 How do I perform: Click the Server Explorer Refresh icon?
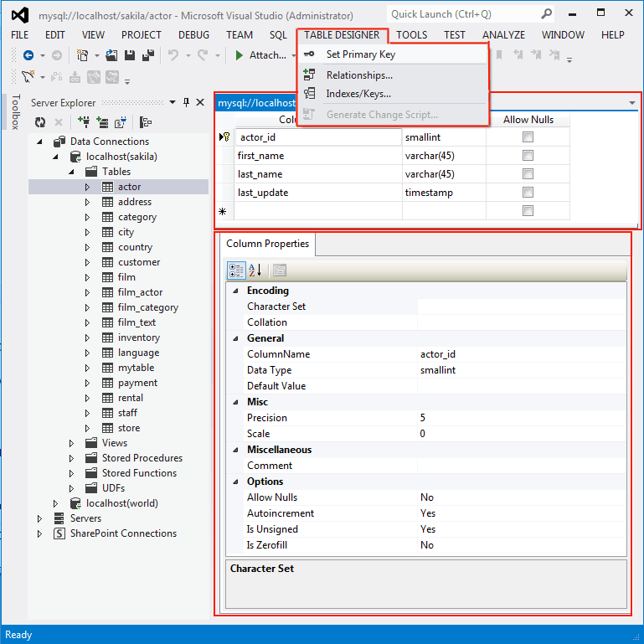pyautogui.click(x=40, y=122)
